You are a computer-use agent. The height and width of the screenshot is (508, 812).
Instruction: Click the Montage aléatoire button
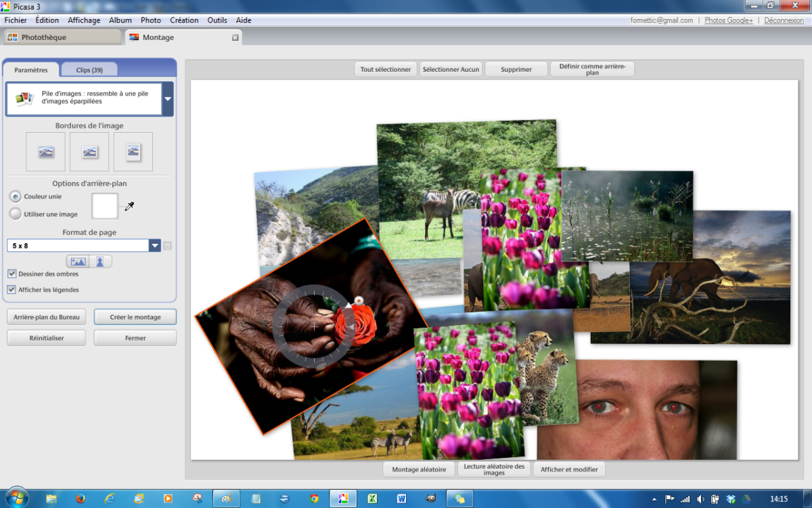point(420,469)
